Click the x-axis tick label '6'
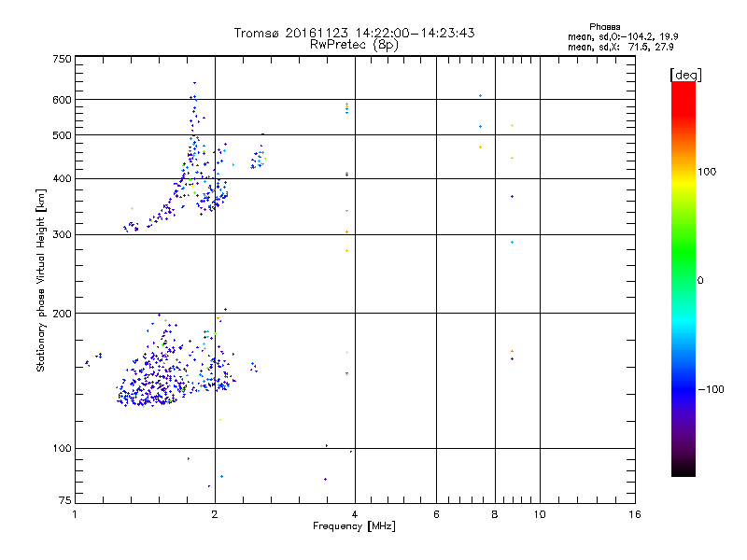Viewport: 747px width, 560px height. pyautogui.click(x=436, y=514)
